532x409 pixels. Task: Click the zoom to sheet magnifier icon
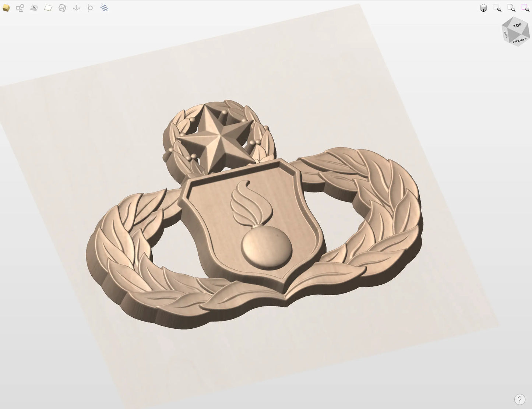click(x=511, y=8)
